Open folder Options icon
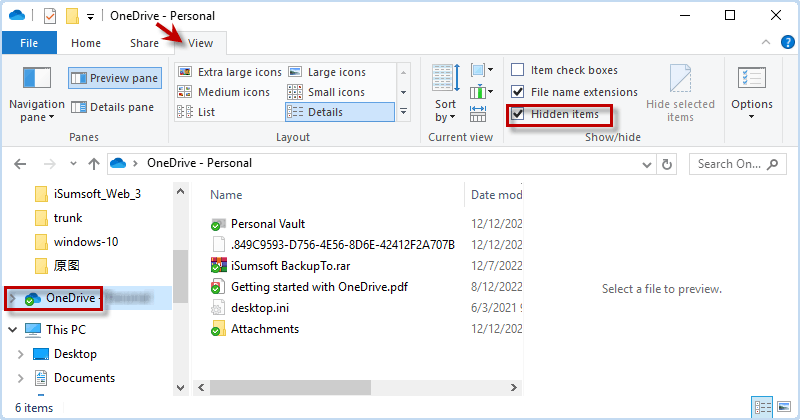 coord(752,78)
